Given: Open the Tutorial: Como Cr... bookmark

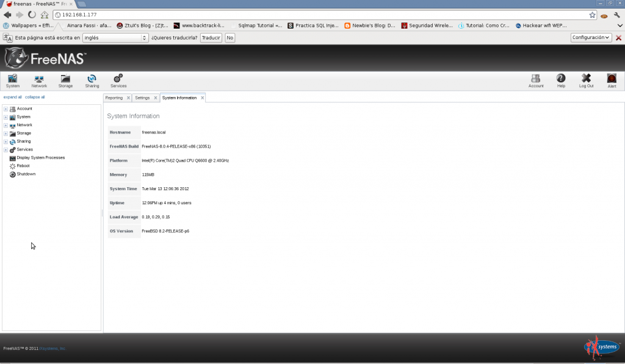Looking at the screenshot, I should coord(483,26).
